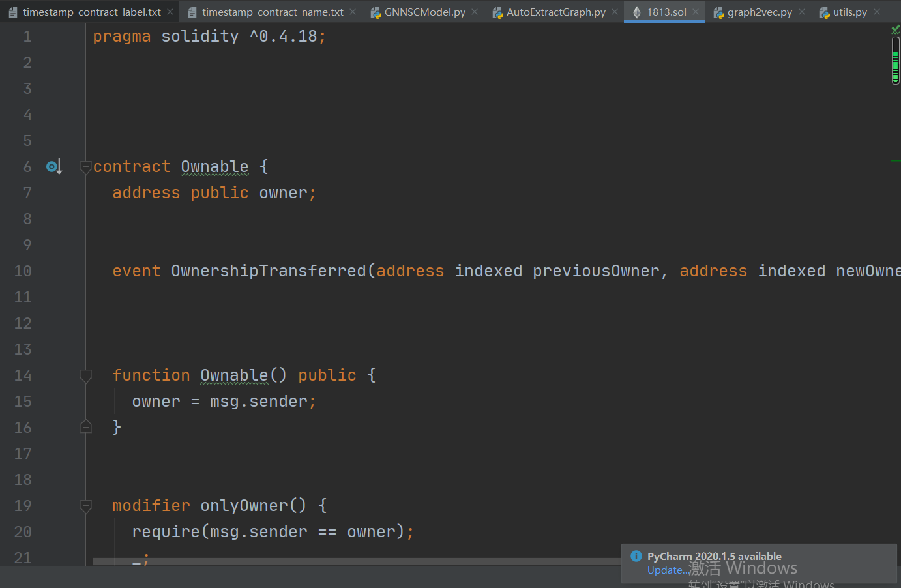
Task: Open the Update... link in notification
Action: [668, 570]
